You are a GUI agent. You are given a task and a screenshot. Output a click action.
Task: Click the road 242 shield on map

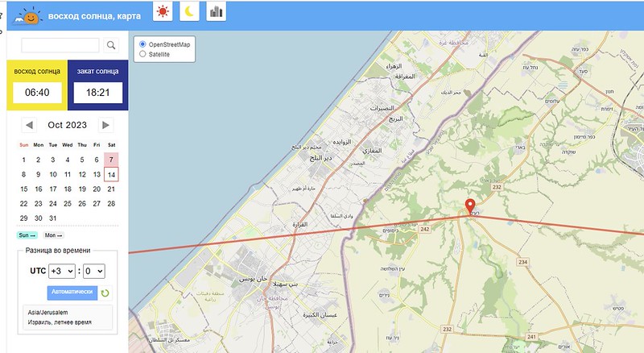pos(425,229)
